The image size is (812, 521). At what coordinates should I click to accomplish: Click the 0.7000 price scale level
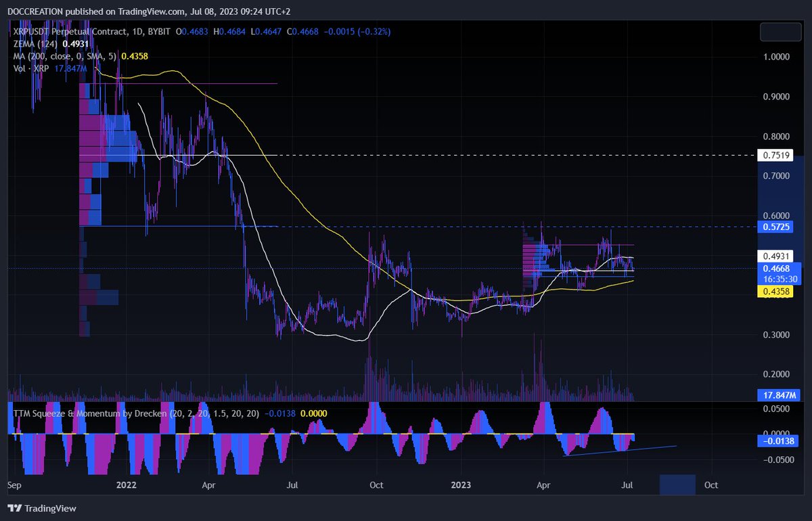776,176
